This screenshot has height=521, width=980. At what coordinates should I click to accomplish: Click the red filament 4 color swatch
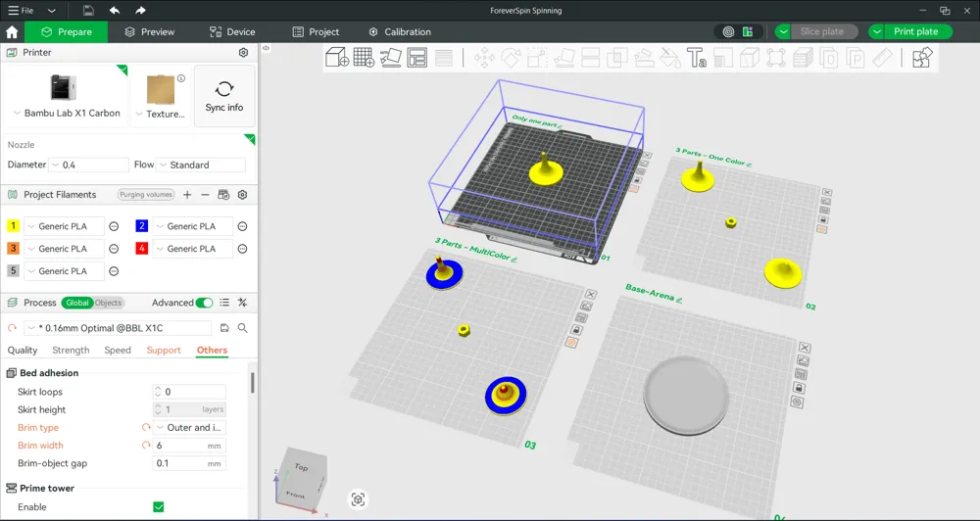pos(142,249)
